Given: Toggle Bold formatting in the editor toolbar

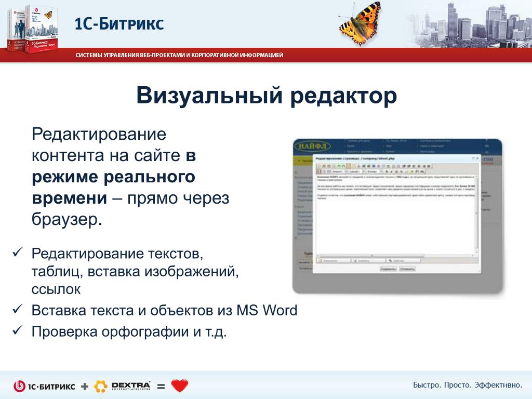Looking at the screenshot, I should [387, 171].
